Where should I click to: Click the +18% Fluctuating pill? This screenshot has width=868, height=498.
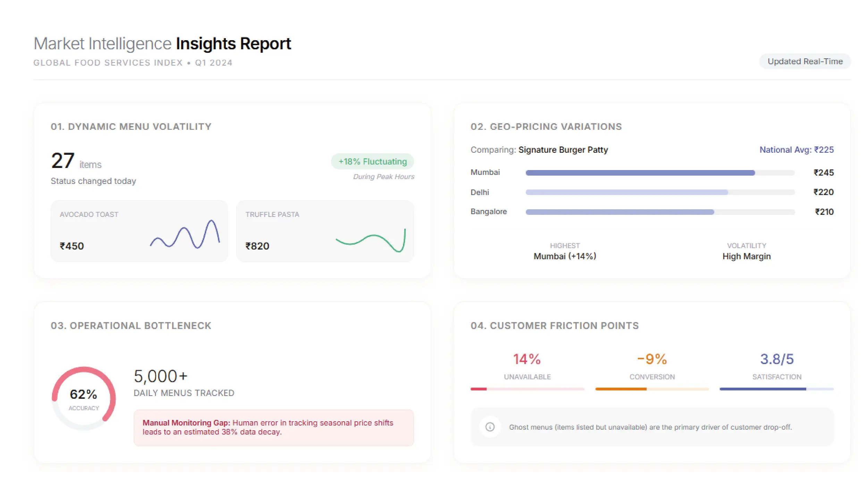coord(372,161)
